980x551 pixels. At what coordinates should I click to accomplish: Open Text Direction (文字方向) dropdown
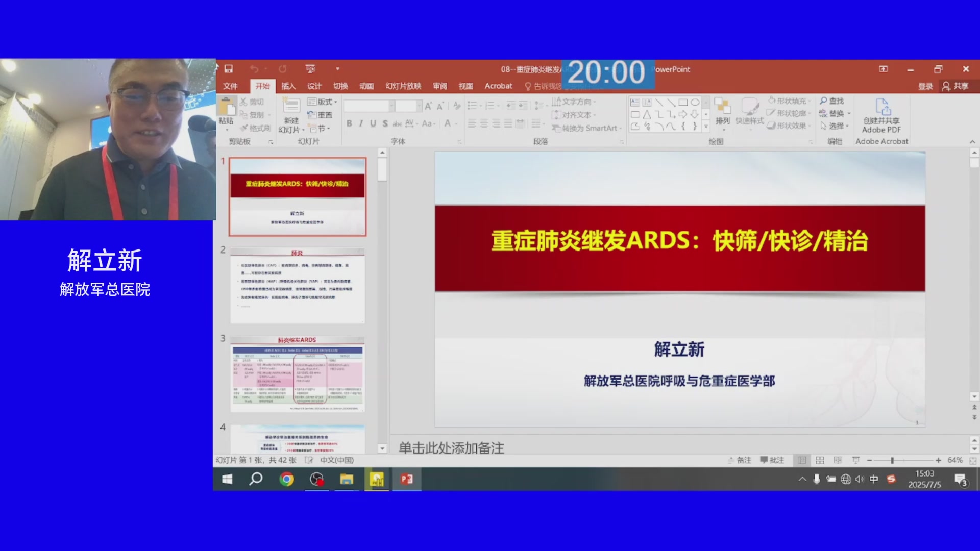[574, 102]
